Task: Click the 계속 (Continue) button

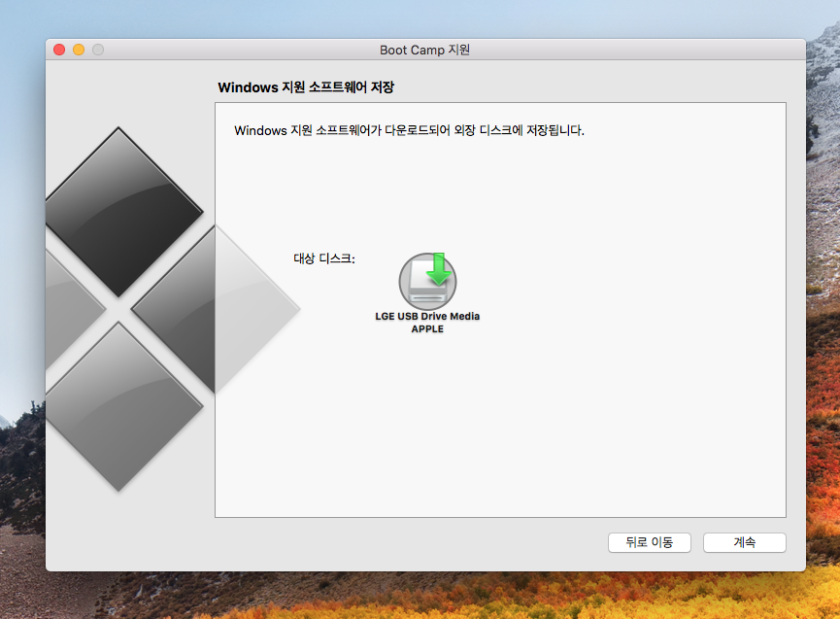Action: tap(744, 542)
